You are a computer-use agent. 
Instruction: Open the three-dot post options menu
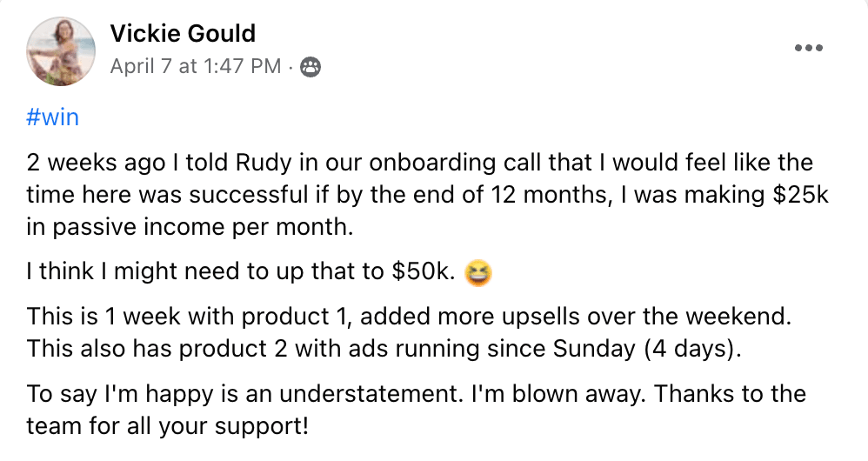(x=809, y=49)
